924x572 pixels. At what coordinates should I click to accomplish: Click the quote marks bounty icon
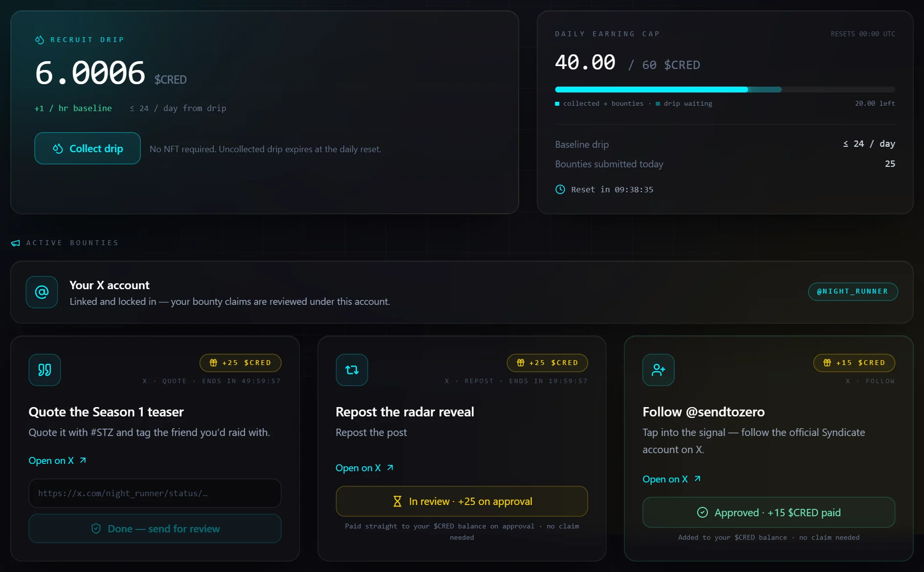click(44, 370)
